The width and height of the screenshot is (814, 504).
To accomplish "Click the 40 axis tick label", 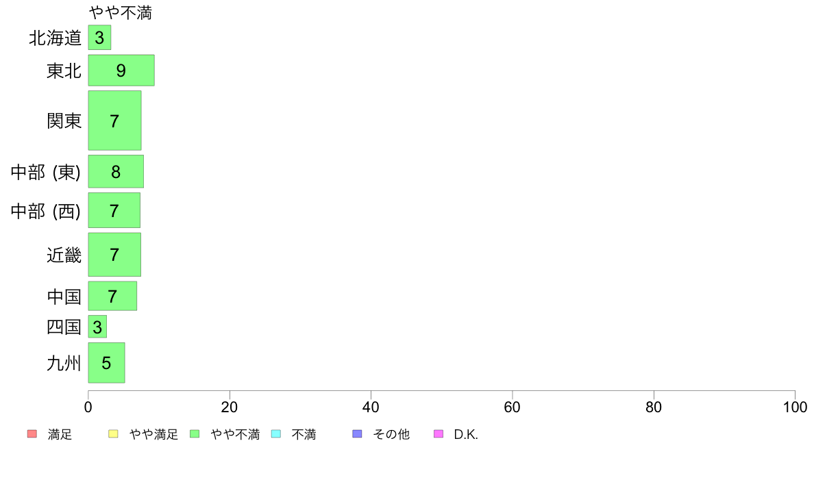I will click(371, 407).
